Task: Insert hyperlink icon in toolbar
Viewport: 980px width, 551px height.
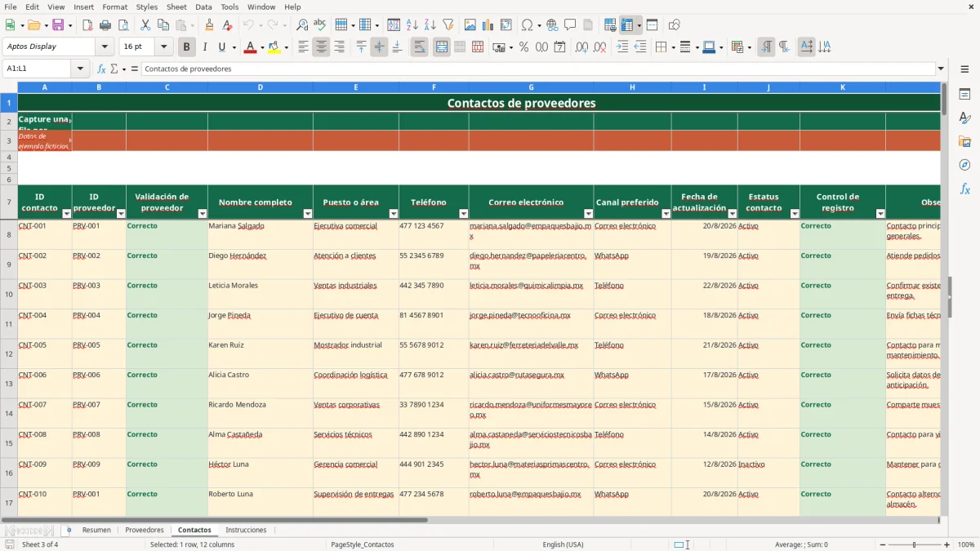Action: pyautogui.click(x=552, y=25)
